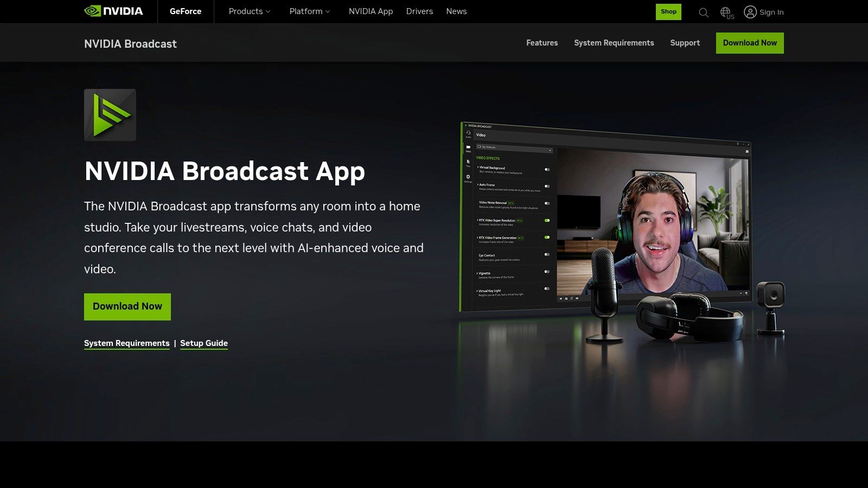Open the News menu item
The width and height of the screenshot is (868, 488).
click(x=456, y=11)
